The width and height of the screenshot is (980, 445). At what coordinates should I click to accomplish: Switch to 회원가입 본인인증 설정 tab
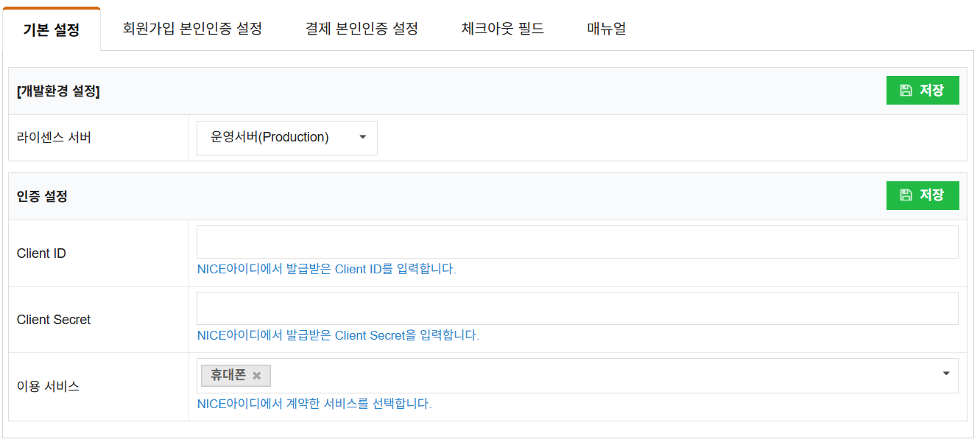pyautogui.click(x=192, y=29)
